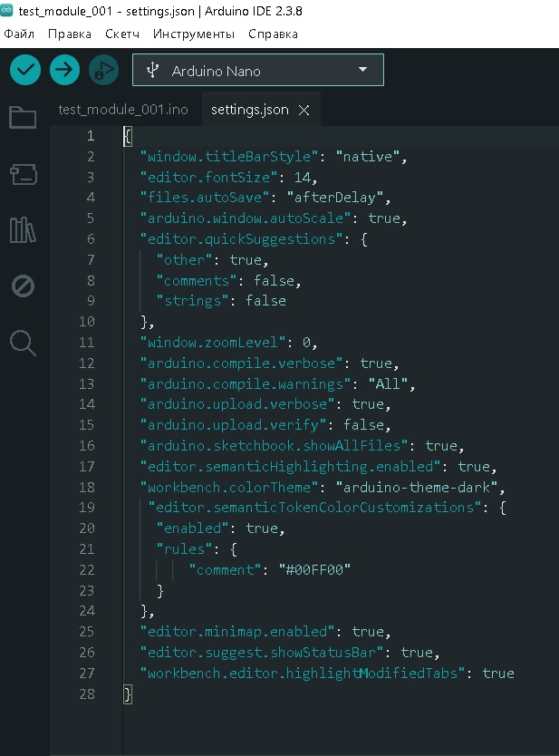Click the "other" key on line 7
Image resolution: width=559 pixels, height=756 pixels.
tap(184, 260)
